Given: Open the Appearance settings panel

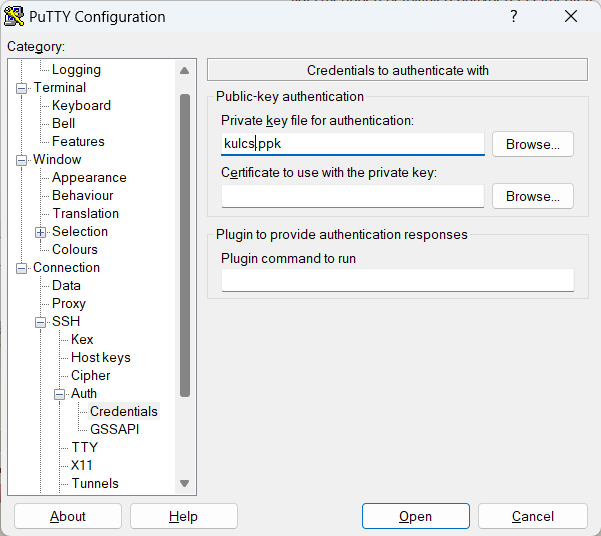Looking at the screenshot, I should (89, 178).
